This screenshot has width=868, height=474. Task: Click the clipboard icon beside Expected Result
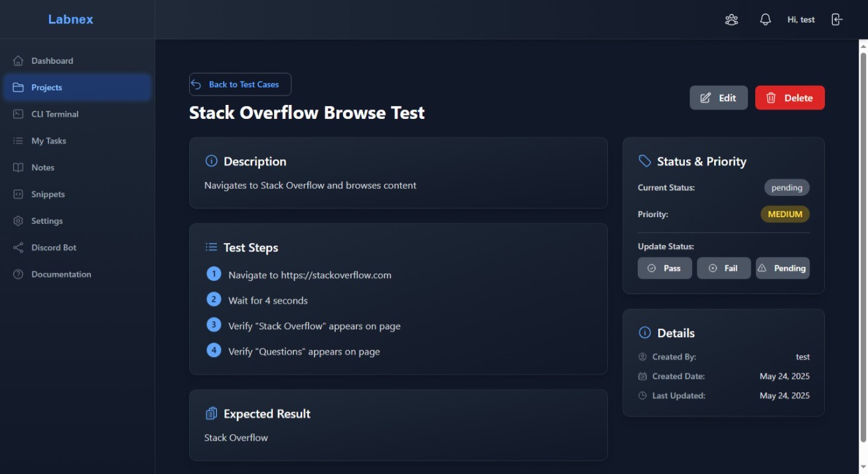coord(212,413)
